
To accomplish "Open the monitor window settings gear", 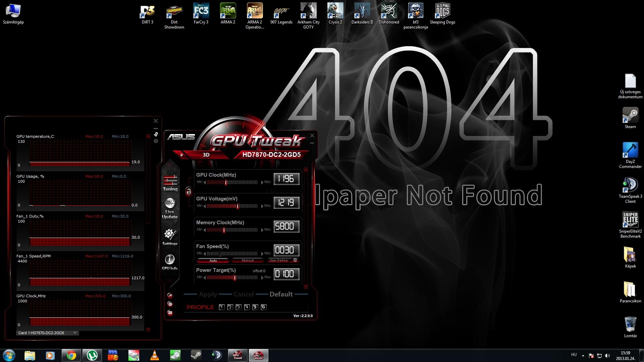I will click(156, 141).
